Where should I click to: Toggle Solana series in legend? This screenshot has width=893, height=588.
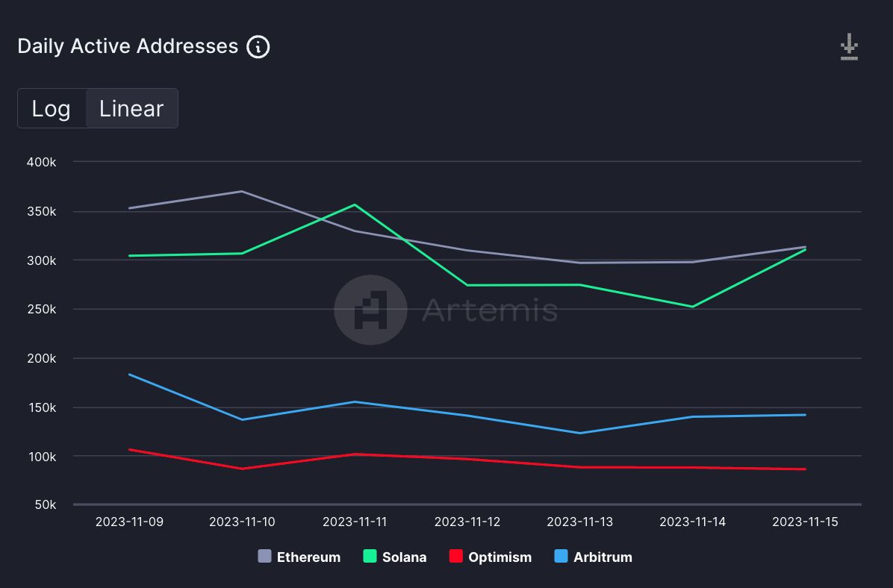395,557
